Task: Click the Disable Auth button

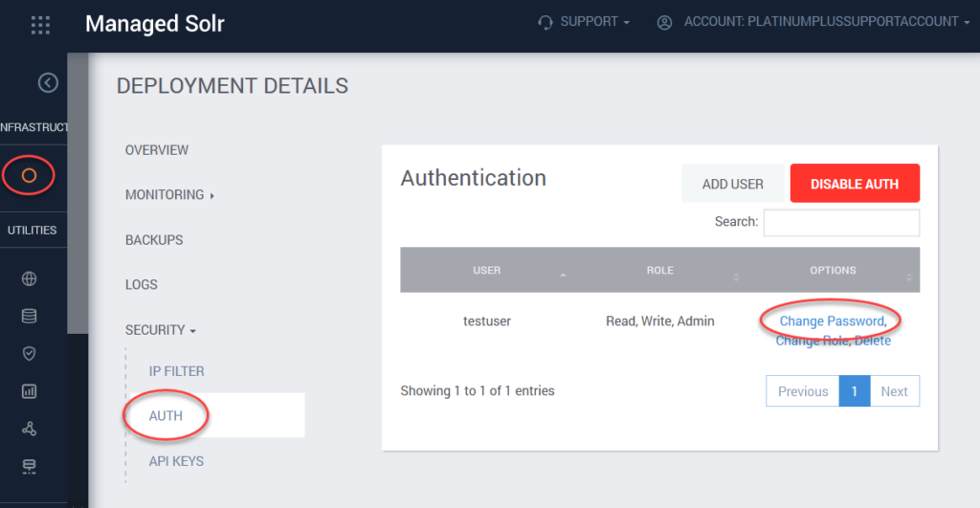Action: 855,184
